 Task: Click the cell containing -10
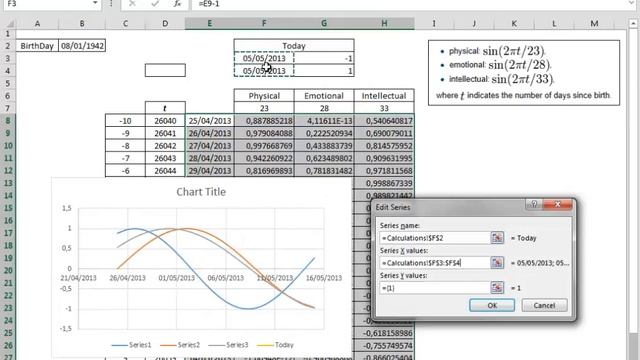point(125,121)
